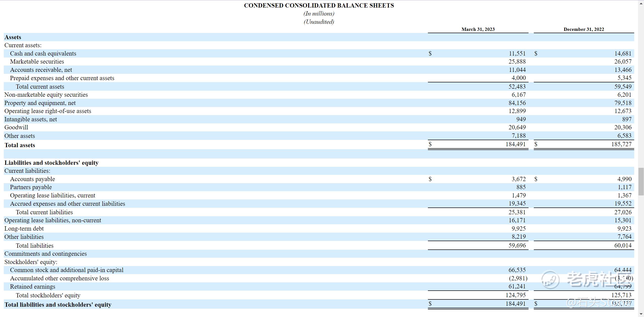
Task: Click the Cash and cash equivalents label
Action: click(x=43, y=54)
